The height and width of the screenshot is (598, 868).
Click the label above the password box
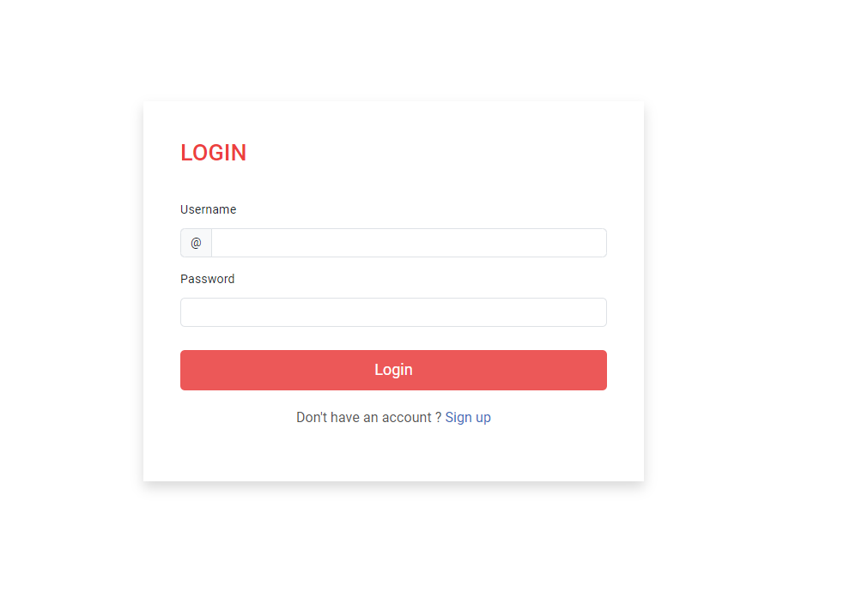point(208,280)
